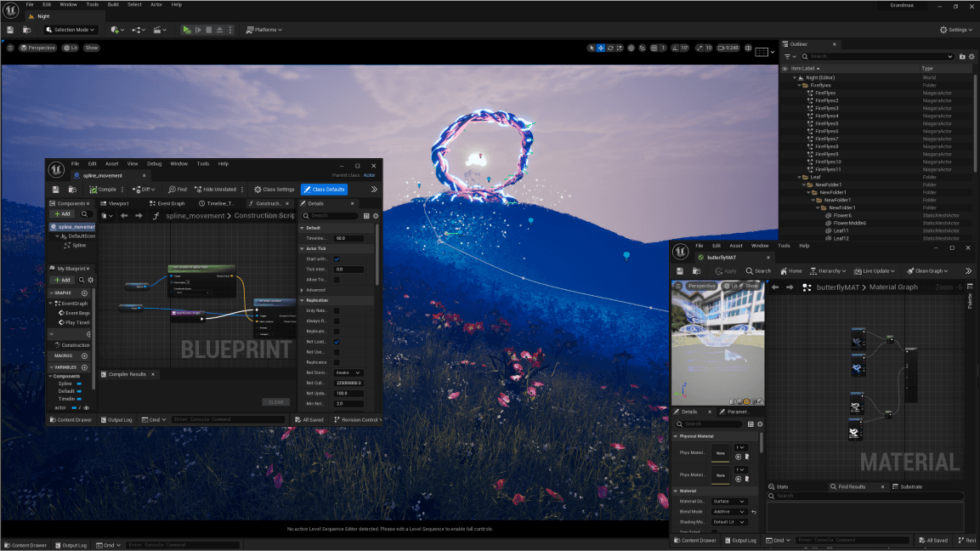The image size is (980, 551).
Task: Switch to the Stats tab in Material editor
Action: 778,486
